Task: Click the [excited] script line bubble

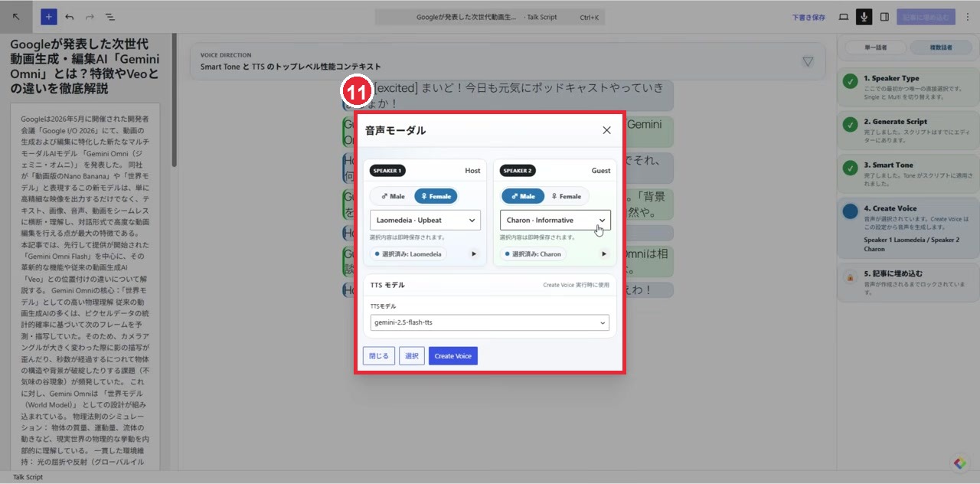Action: 508,95
